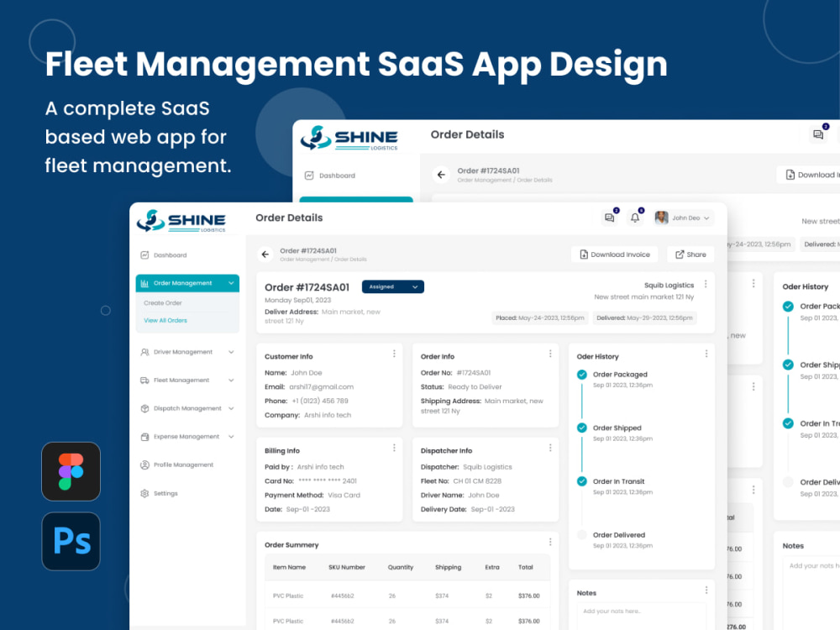Open the Assigned status dropdown

[x=392, y=286]
